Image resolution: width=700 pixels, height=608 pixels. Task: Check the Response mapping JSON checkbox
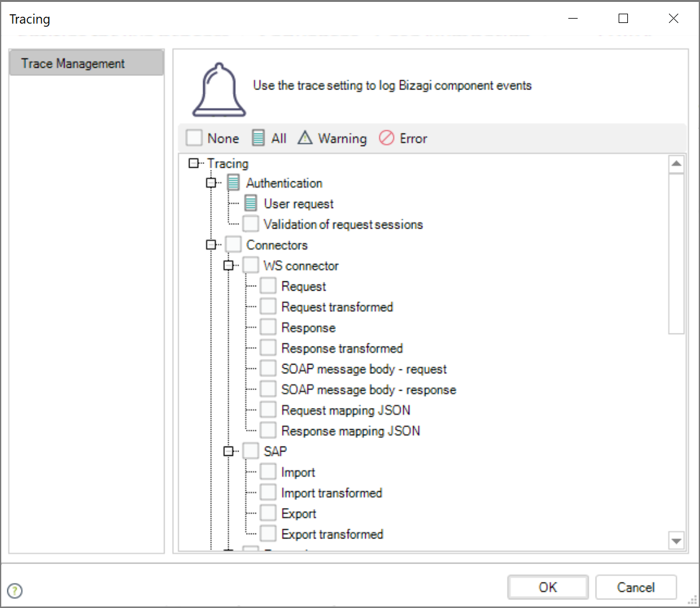268,430
